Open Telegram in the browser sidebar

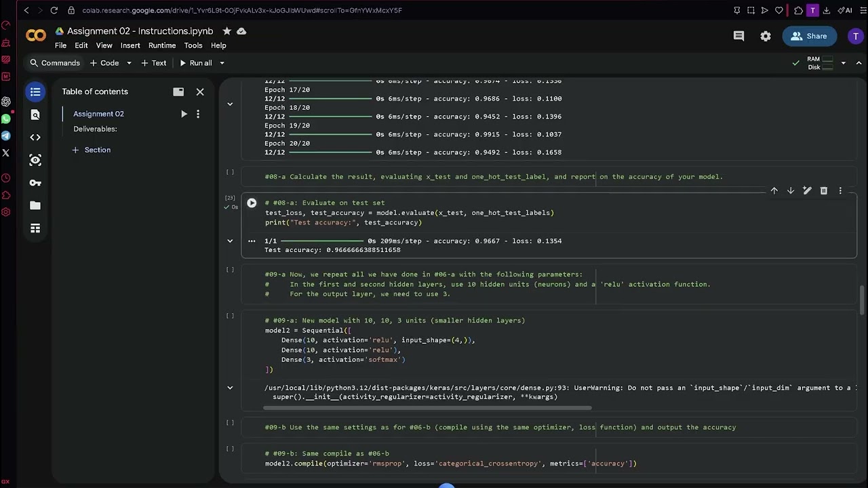6,136
